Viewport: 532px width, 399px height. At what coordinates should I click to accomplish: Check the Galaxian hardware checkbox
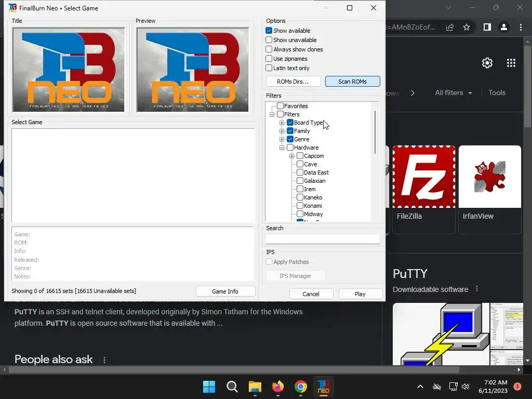pos(300,181)
